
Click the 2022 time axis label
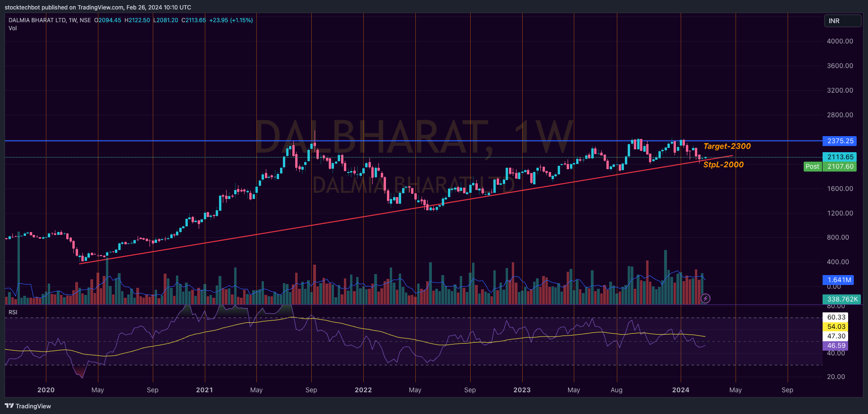click(363, 390)
